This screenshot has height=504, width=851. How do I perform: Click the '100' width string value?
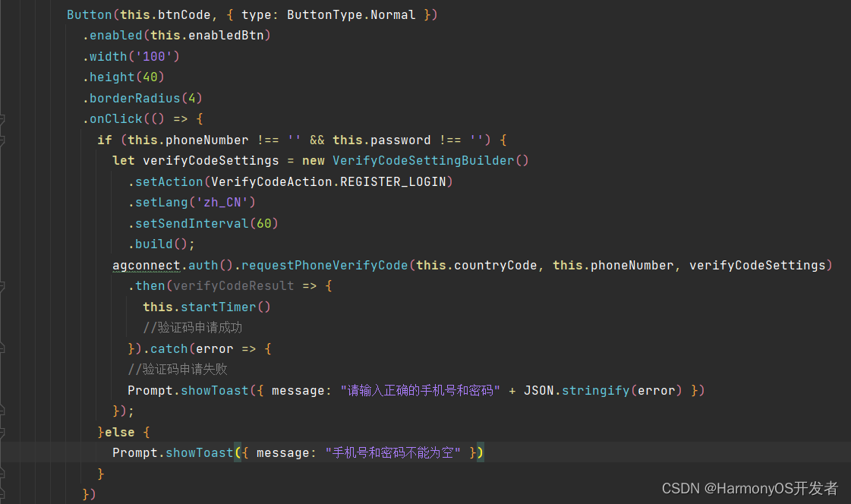pos(153,56)
